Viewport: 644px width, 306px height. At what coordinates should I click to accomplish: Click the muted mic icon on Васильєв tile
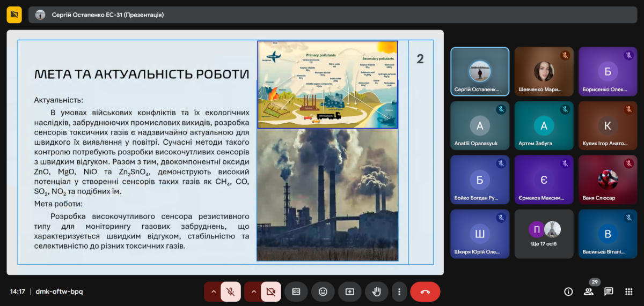coord(629,218)
